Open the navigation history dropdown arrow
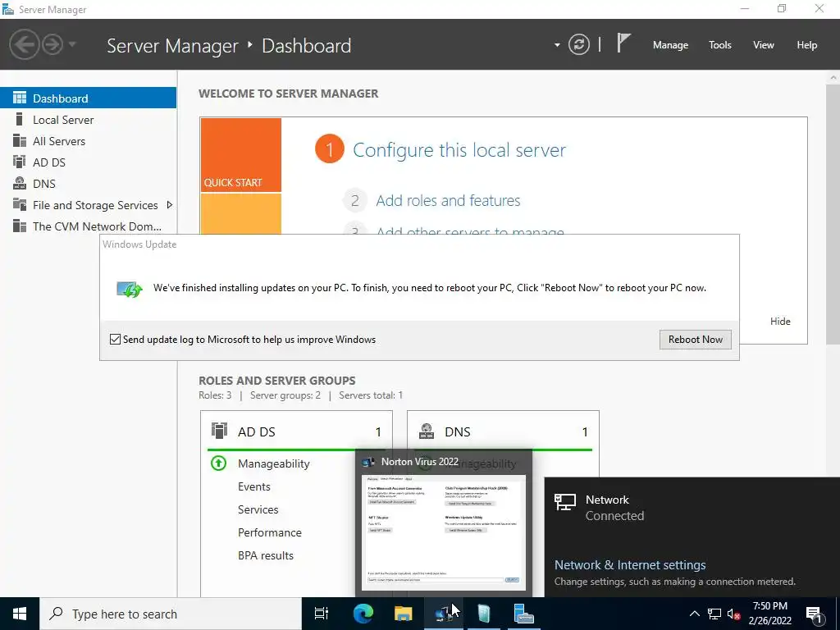840x630 pixels. (x=72, y=44)
